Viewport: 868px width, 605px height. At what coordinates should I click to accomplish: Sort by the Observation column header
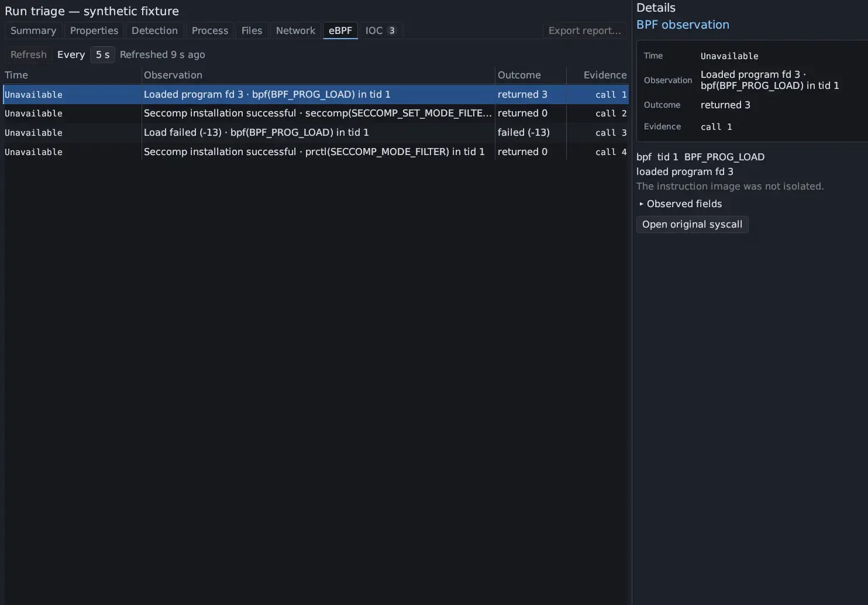[x=318, y=75]
